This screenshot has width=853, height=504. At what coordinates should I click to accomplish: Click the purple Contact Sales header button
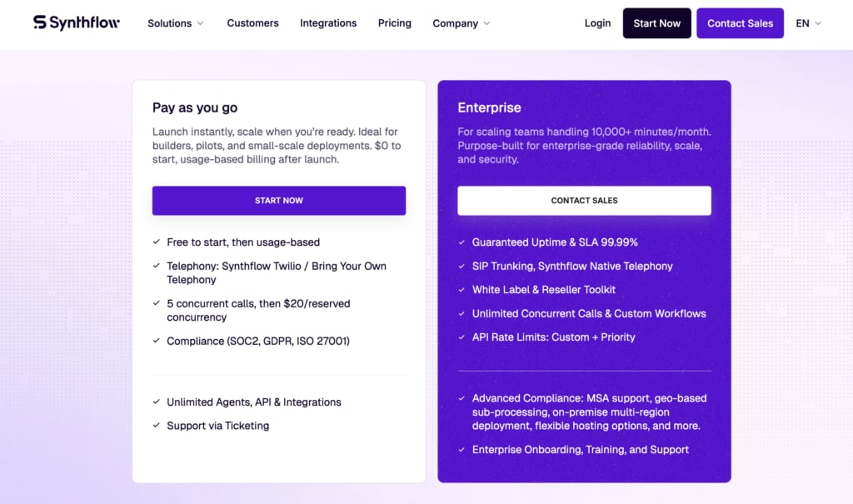point(741,22)
